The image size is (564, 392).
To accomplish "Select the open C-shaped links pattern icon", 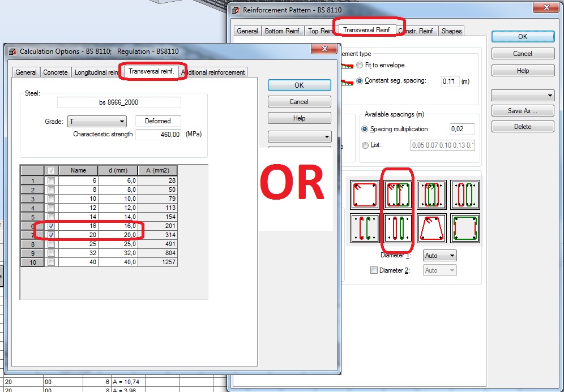I will point(365,228).
